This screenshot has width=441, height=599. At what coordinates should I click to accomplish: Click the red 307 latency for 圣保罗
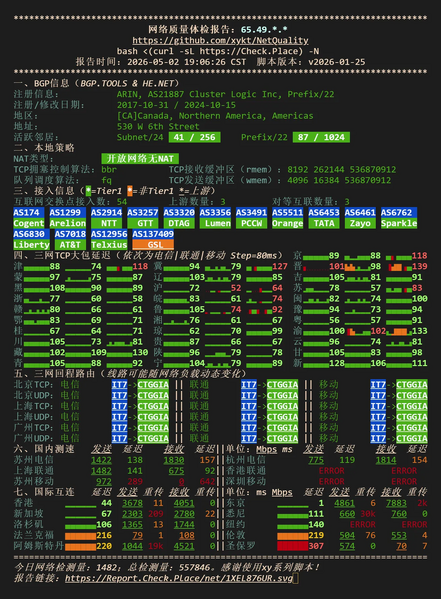pos(316,546)
